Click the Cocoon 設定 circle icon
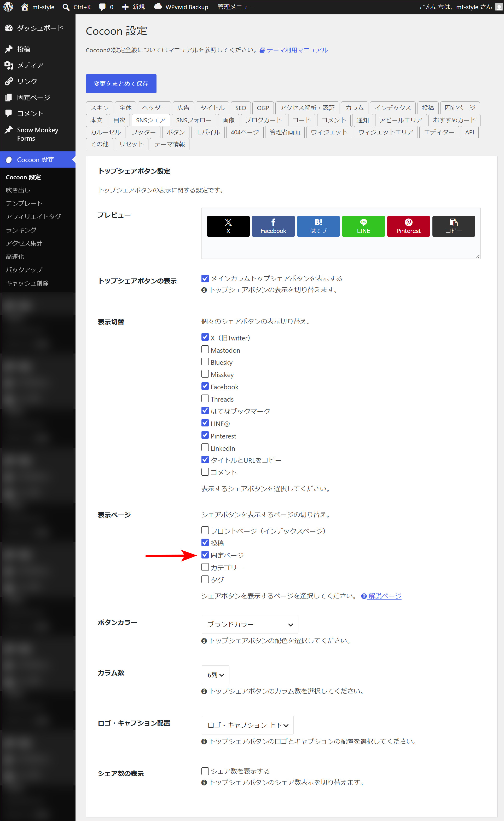Image resolution: width=504 pixels, height=821 pixels. pos(9,160)
